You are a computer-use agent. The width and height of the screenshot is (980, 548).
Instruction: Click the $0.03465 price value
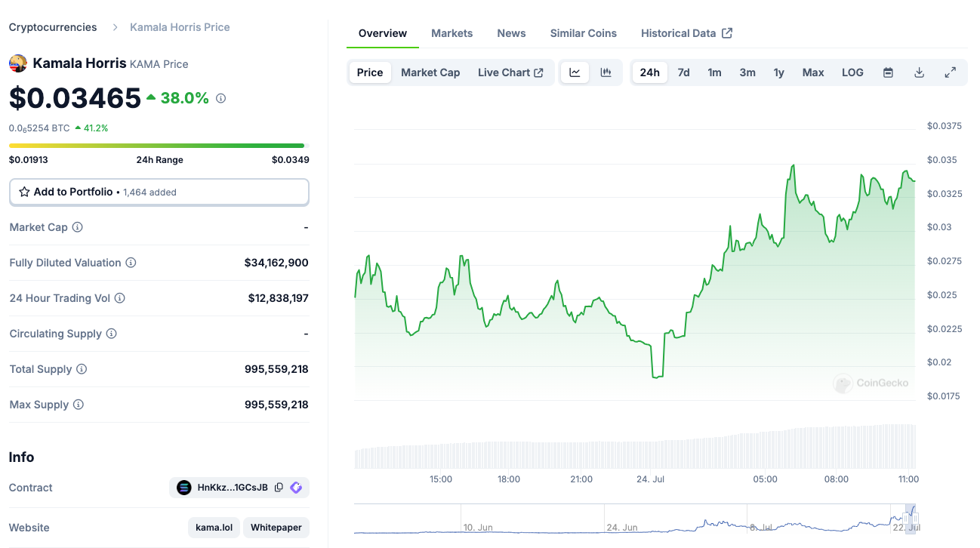click(x=75, y=98)
